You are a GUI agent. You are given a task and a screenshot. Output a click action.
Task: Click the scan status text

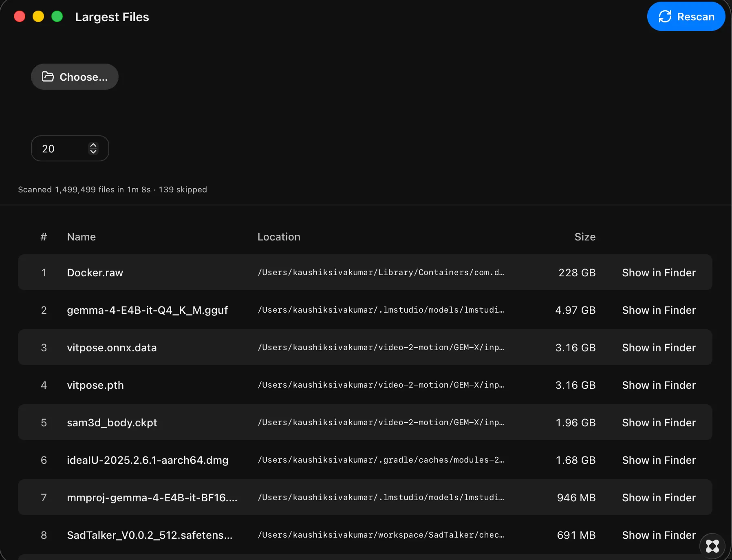(x=112, y=190)
